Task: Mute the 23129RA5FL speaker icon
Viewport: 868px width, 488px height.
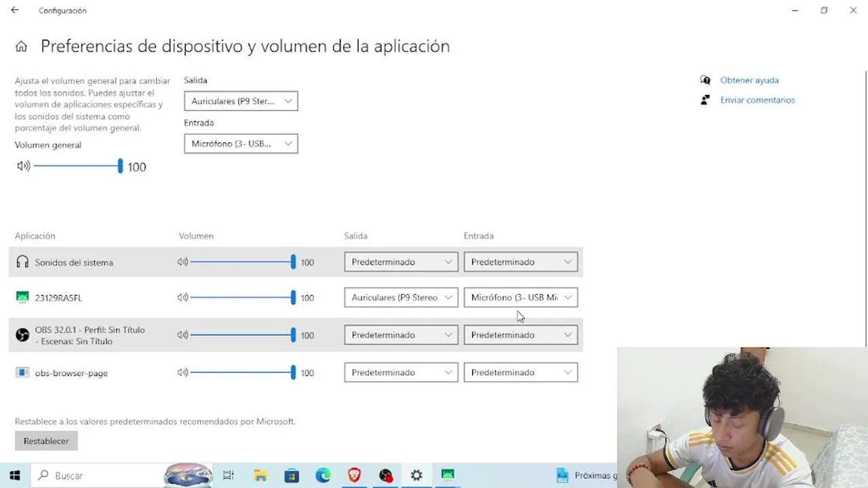Action: tap(182, 297)
